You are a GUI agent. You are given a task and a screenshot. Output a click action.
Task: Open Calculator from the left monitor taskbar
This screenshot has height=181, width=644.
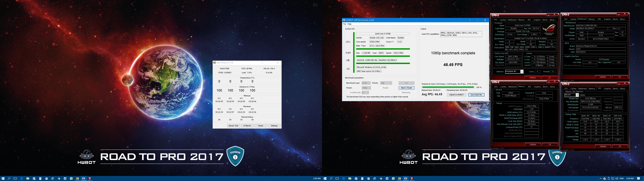pyautogui.click(x=40, y=178)
